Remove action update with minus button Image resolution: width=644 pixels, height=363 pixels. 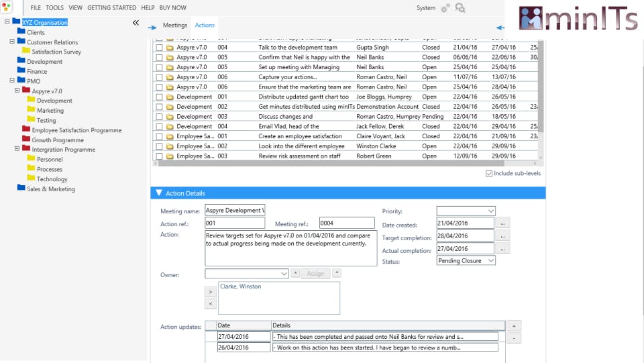click(x=514, y=338)
